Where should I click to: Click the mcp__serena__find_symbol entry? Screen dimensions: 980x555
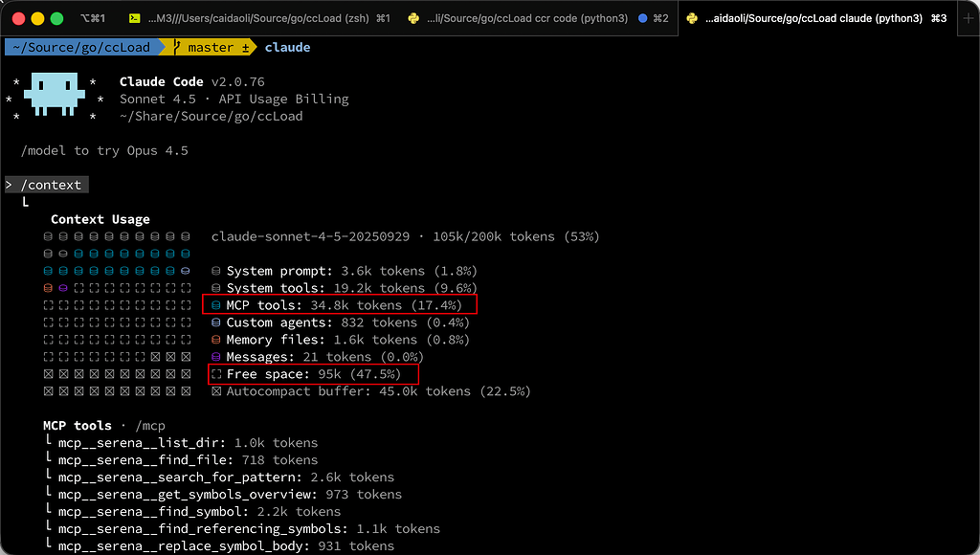(x=199, y=511)
